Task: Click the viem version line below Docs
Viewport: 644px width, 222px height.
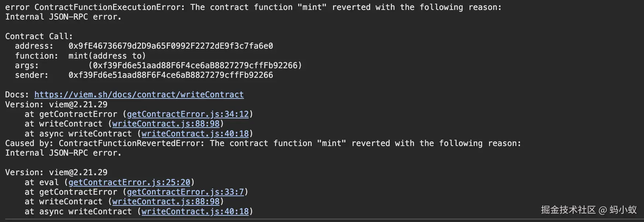Action: click(x=56, y=105)
